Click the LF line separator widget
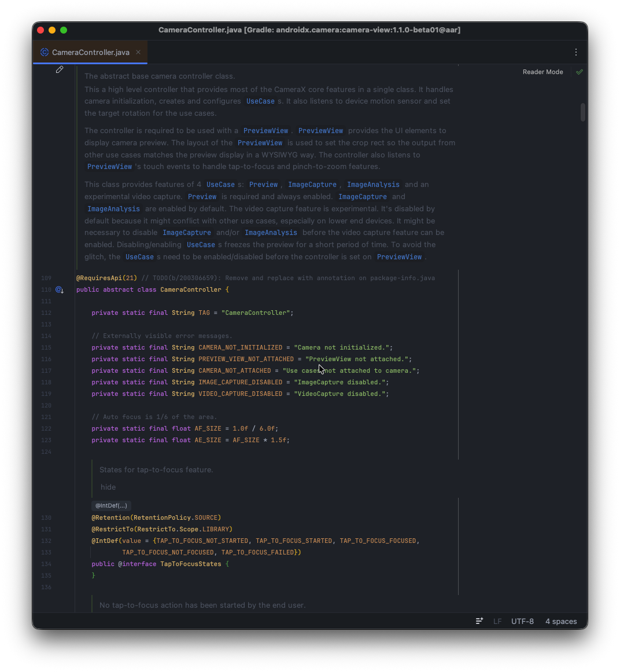 pyautogui.click(x=497, y=621)
